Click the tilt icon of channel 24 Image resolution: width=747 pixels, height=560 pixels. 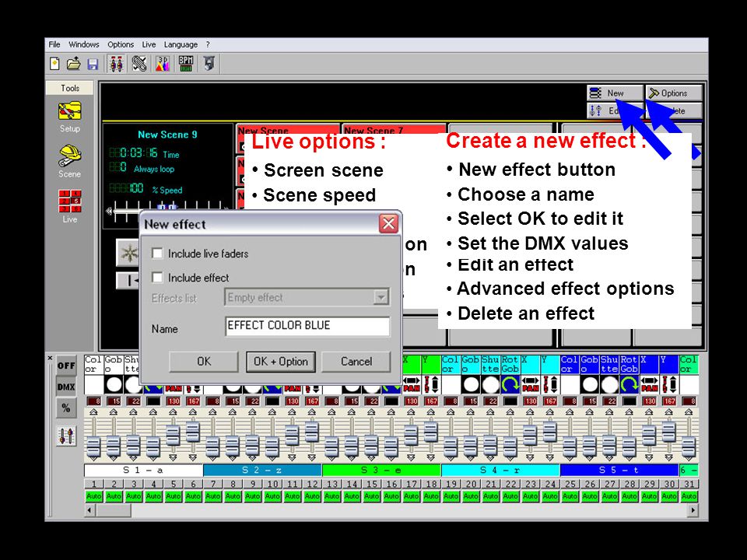[550, 384]
